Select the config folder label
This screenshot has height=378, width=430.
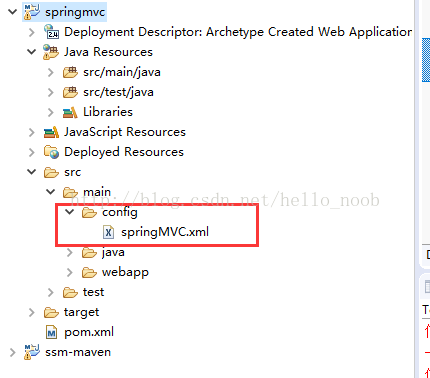click(120, 212)
